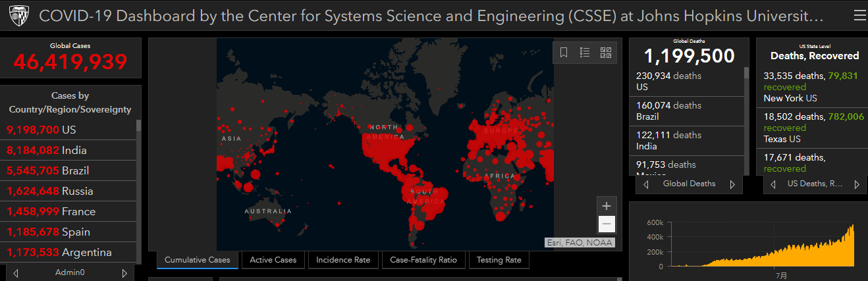Zoom in on the map with plus button

pos(607,205)
